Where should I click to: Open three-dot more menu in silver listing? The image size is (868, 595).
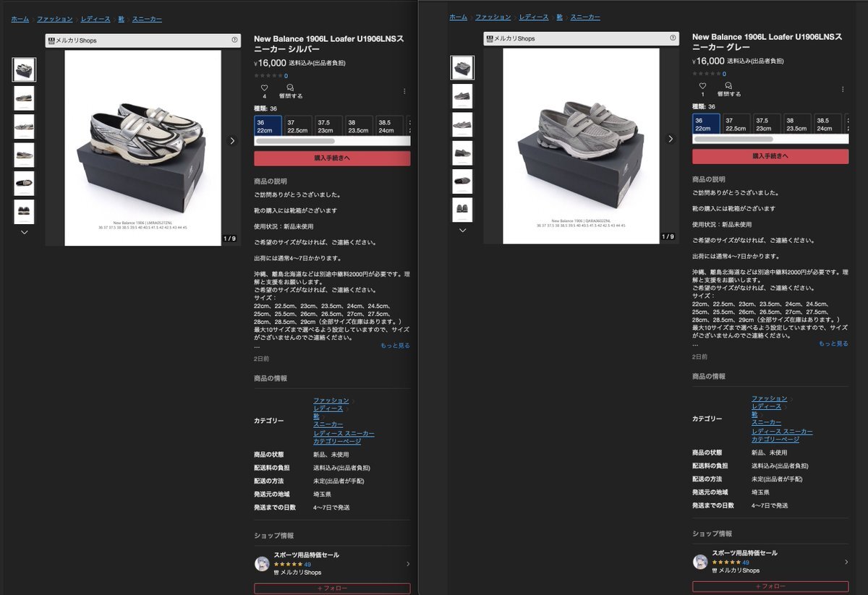[x=404, y=91]
